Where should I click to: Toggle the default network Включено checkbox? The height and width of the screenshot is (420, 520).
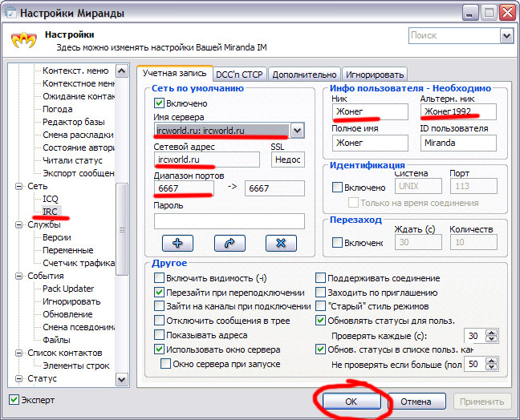[x=159, y=103]
